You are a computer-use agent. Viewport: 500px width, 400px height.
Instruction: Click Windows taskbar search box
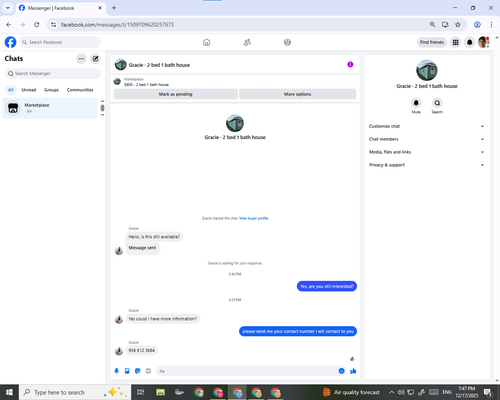75,392
